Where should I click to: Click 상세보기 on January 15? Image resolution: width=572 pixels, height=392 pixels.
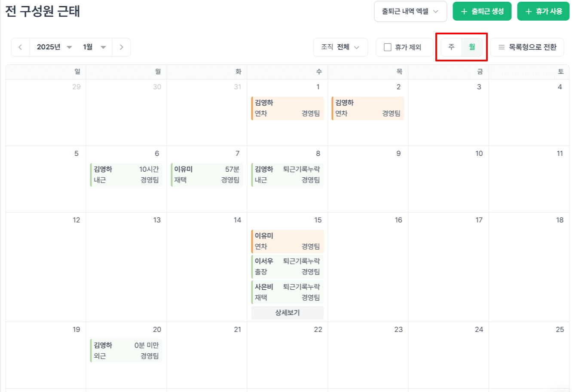287,313
